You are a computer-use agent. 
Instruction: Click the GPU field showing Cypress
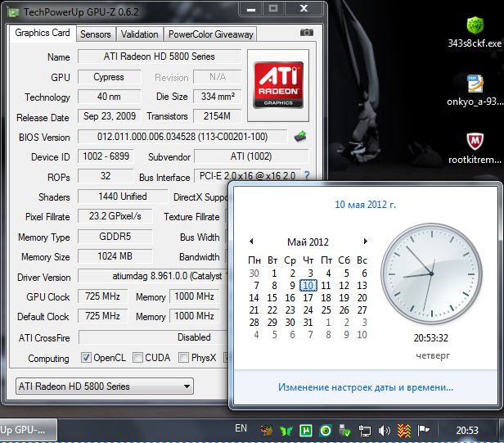(109, 77)
